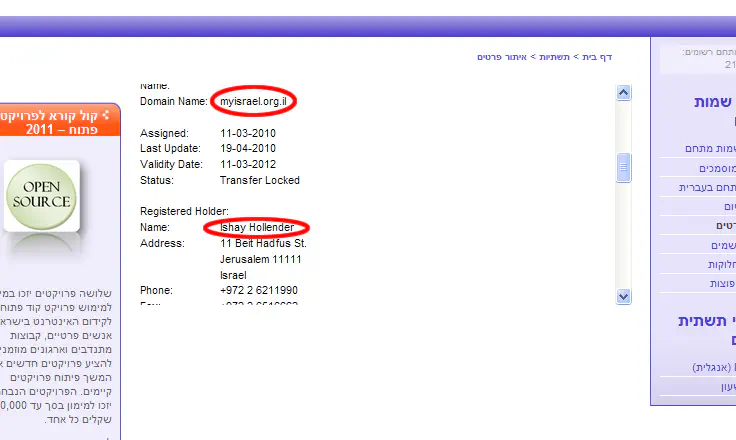This screenshot has height=440, width=736.
Task: Click the Validity Date 11-03-2012 value
Action: 247,164
